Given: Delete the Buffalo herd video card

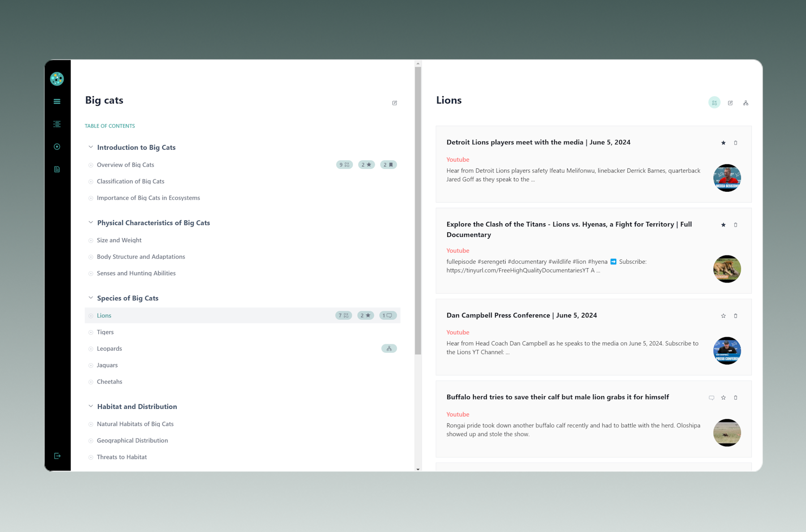Looking at the screenshot, I should 735,398.
